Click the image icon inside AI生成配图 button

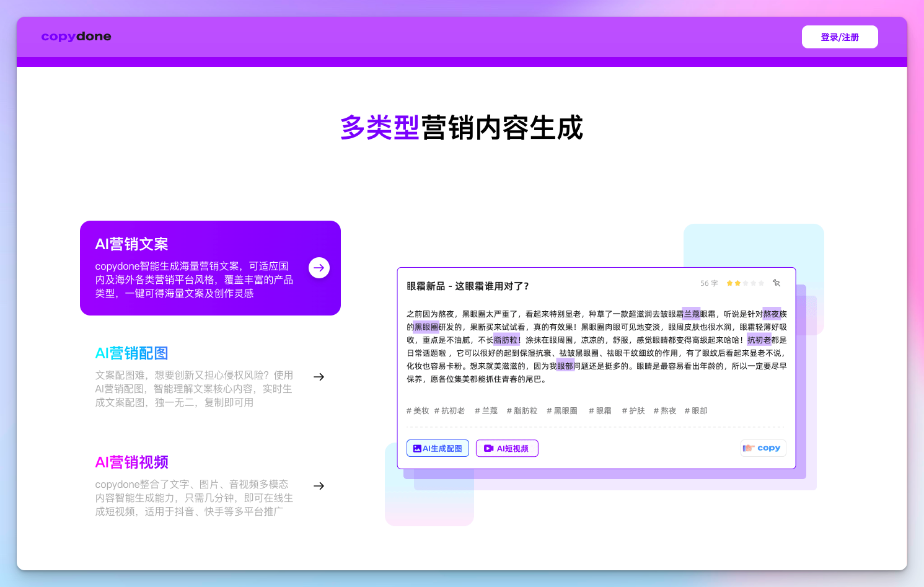pos(417,448)
